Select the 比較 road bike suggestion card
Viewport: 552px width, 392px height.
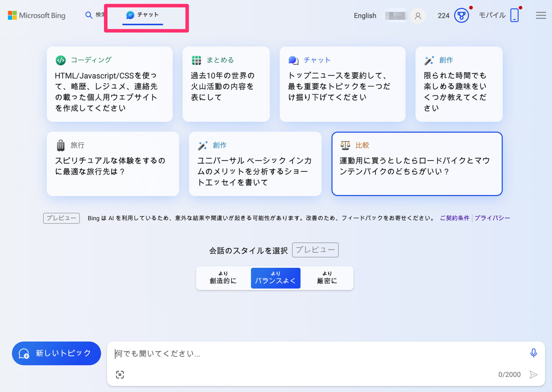(417, 164)
